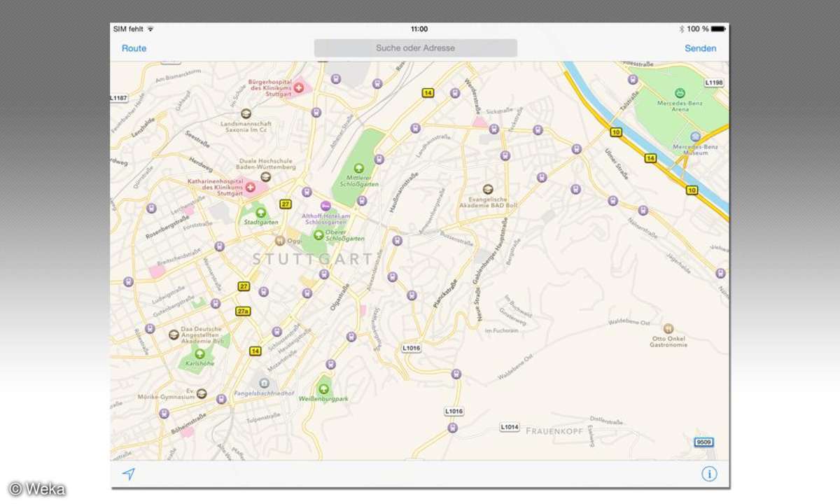Tap the Senden button

pyautogui.click(x=700, y=48)
